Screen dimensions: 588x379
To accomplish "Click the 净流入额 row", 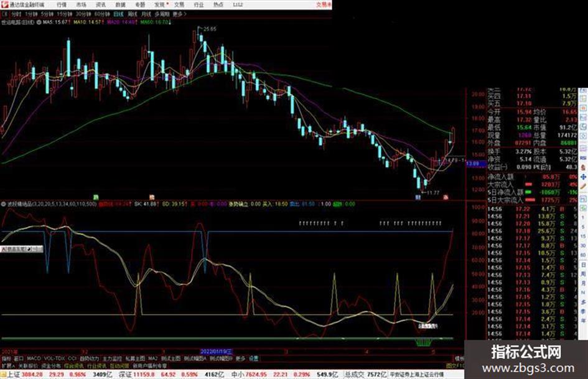I will tap(532, 176).
